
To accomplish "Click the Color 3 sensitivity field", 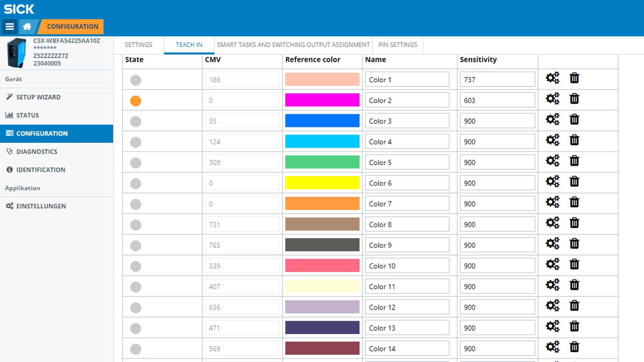I will pyautogui.click(x=497, y=121).
